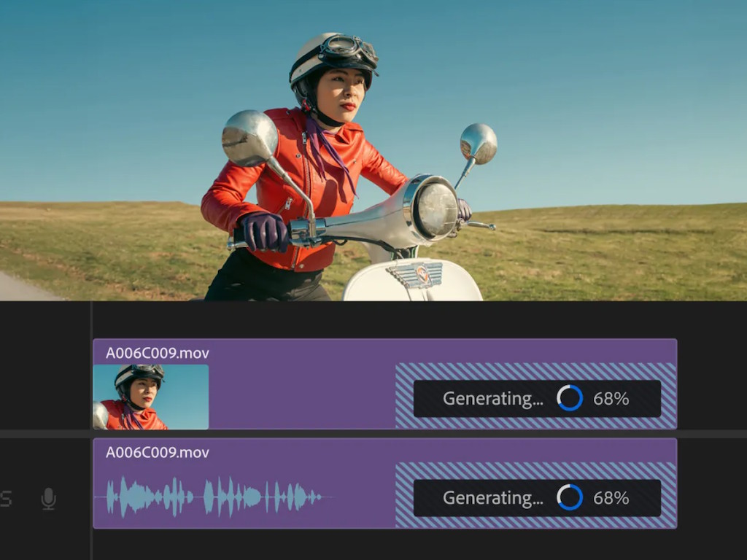Click the blue progress spinner on video clip
This screenshot has width=747, height=560.
tap(570, 398)
